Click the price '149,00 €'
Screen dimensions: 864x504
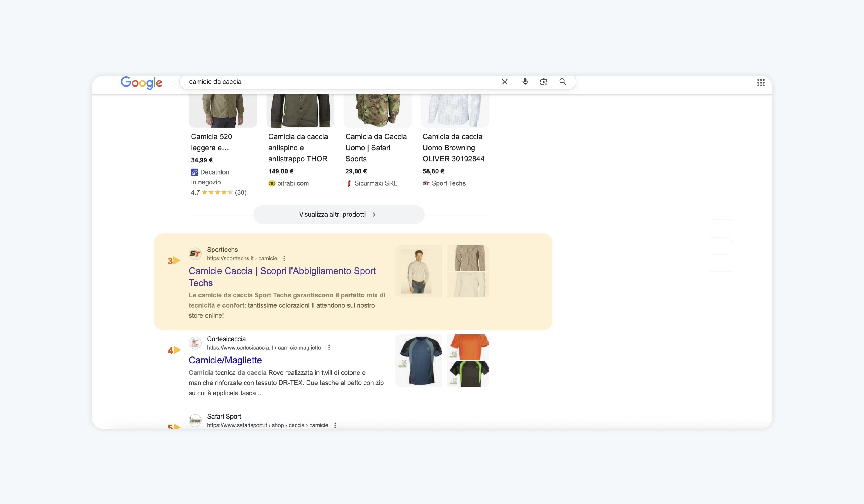point(281,171)
